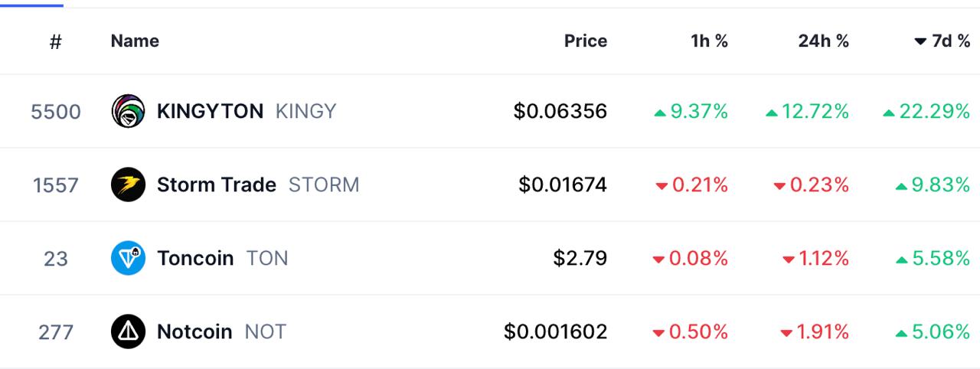
Task: Click KINGYTON price $0.06356
Action: (x=560, y=111)
